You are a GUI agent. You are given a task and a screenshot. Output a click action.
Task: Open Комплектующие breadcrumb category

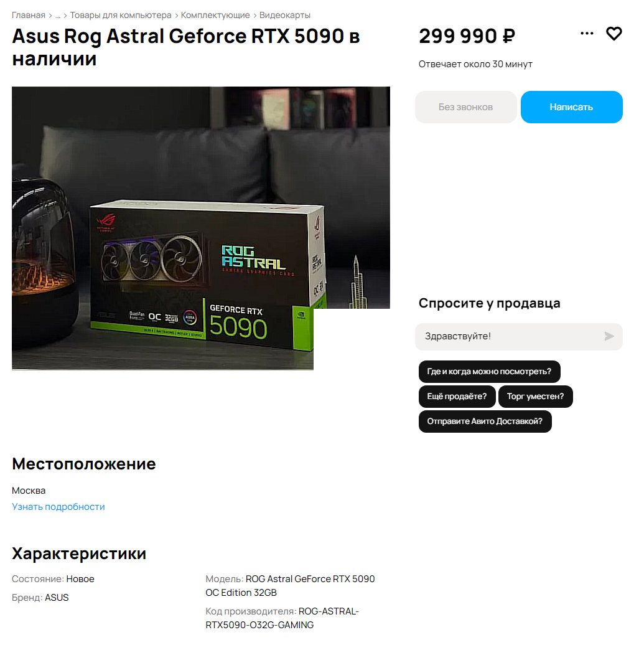tap(215, 15)
